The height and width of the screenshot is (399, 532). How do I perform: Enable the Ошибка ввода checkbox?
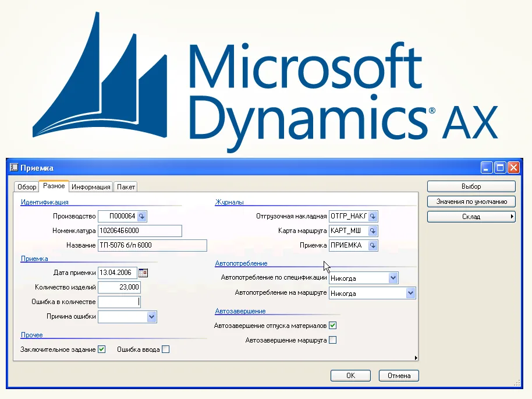166,349
